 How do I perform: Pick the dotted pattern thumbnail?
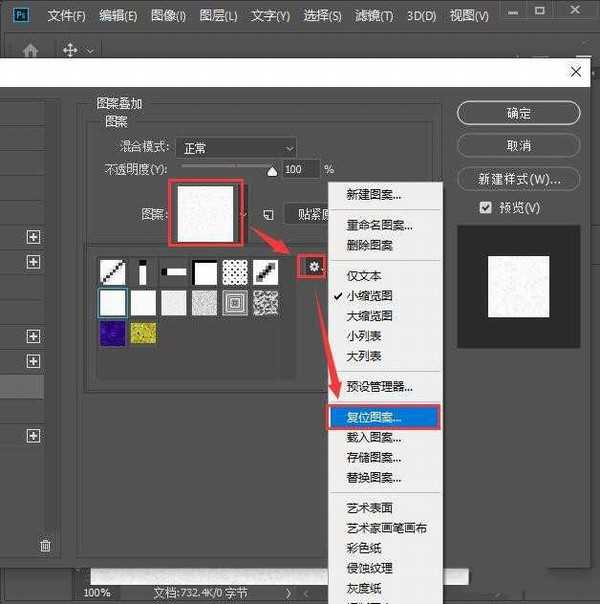235,270
